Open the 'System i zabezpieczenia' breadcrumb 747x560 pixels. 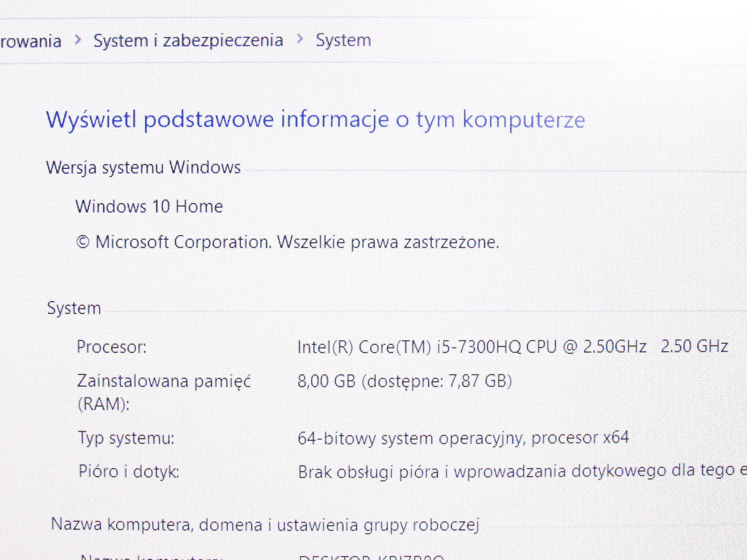[188, 41]
